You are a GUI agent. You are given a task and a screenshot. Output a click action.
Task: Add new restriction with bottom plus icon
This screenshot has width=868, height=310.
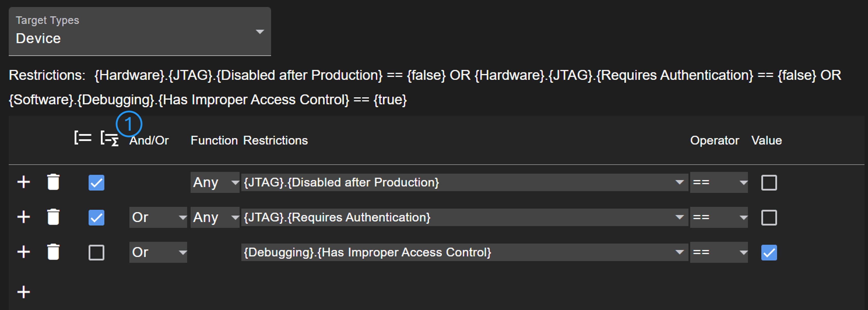(24, 292)
